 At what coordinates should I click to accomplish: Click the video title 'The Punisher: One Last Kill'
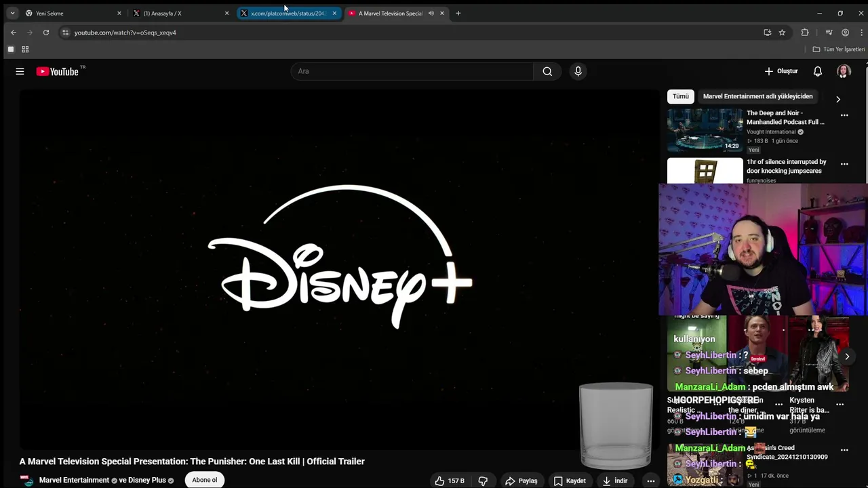click(192, 462)
